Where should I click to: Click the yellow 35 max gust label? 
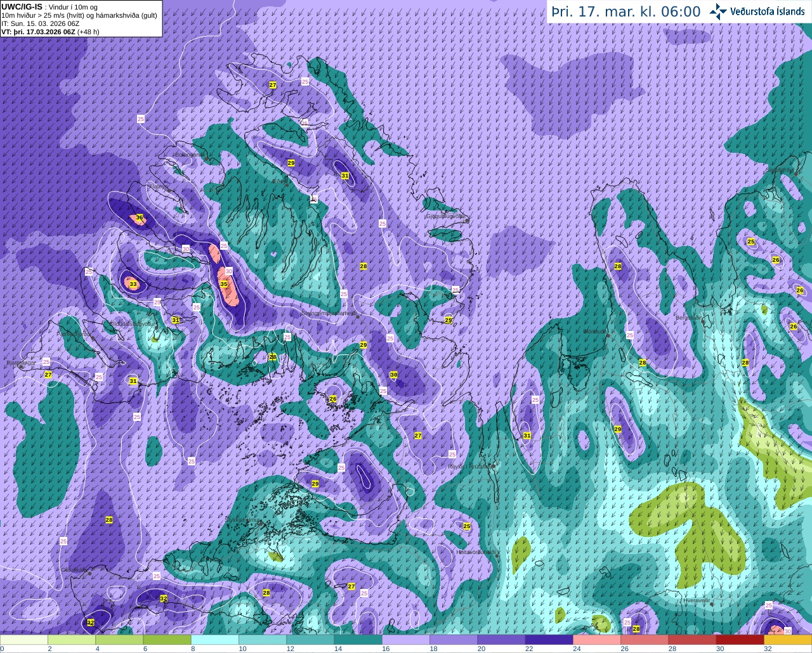tap(224, 284)
